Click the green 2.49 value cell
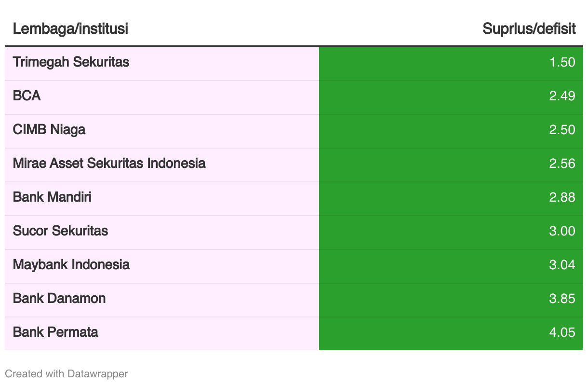 point(451,97)
